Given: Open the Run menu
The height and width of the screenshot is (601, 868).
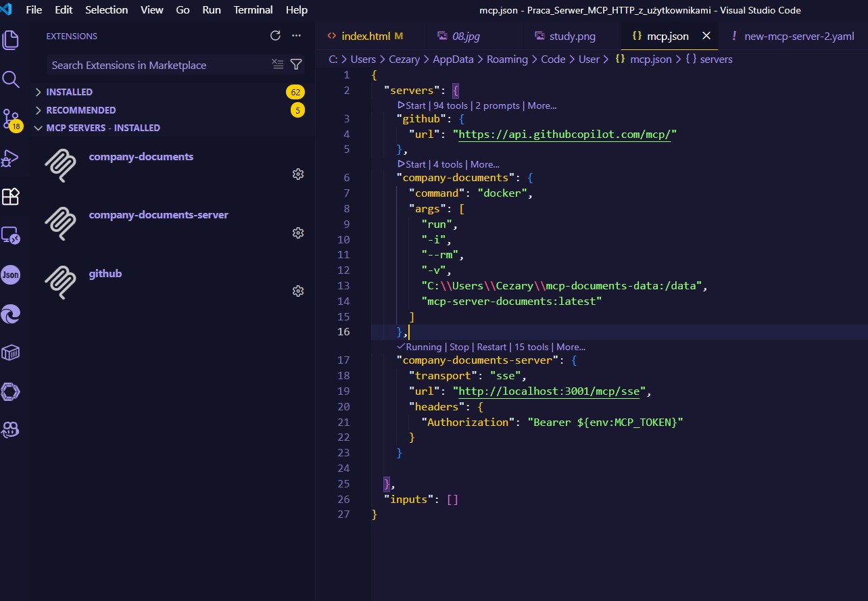Looking at the screenshot, I should [212, 10].
